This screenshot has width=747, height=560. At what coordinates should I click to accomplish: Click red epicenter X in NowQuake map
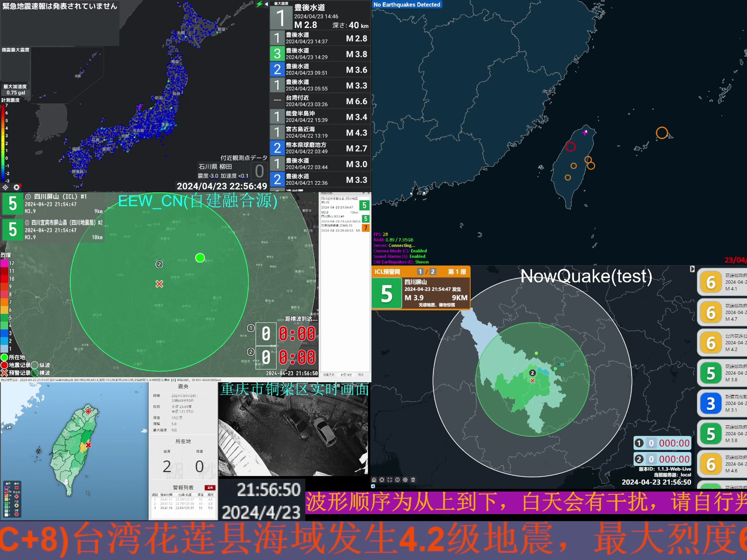coord(533,381)
